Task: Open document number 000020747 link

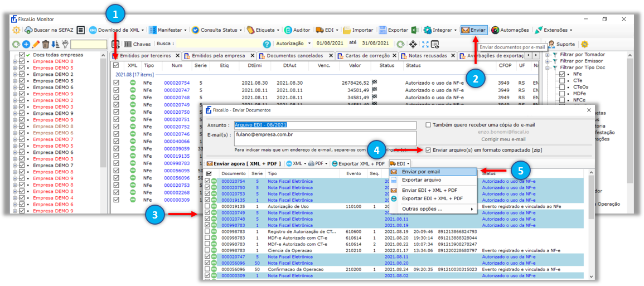Action: pos(177,90)
